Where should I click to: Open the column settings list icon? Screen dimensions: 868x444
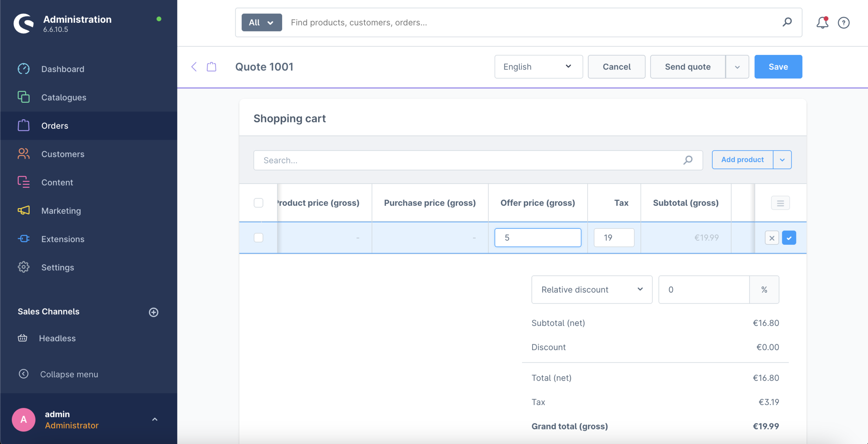[780, 203]
